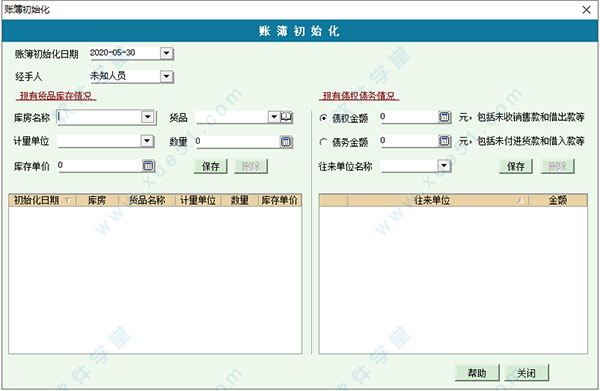Open the 账簿初始化日期 date dropdown
The height and width of the screenshot is (391, 600).
tap(166, 53)
